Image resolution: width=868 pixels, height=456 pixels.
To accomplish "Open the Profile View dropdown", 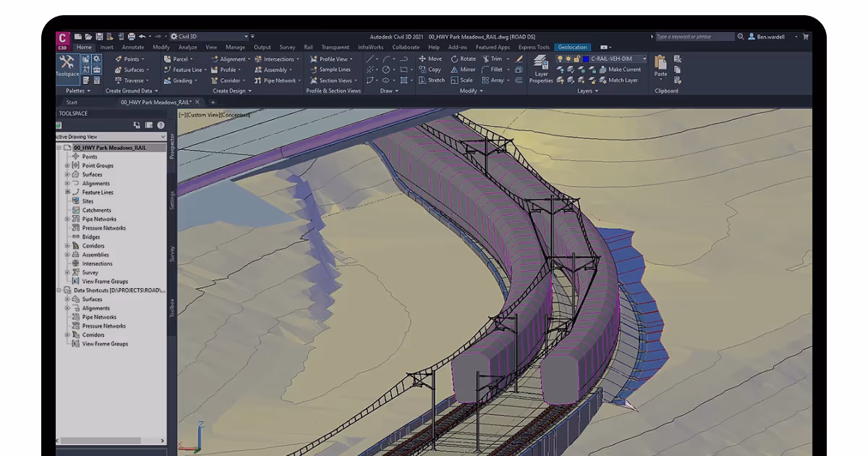I will 332,59.
